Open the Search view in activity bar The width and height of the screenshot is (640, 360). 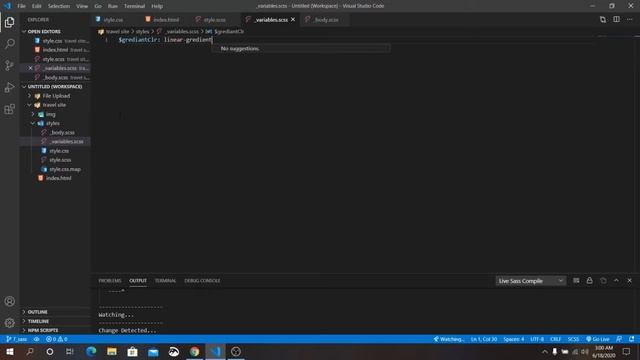(9, 44)
